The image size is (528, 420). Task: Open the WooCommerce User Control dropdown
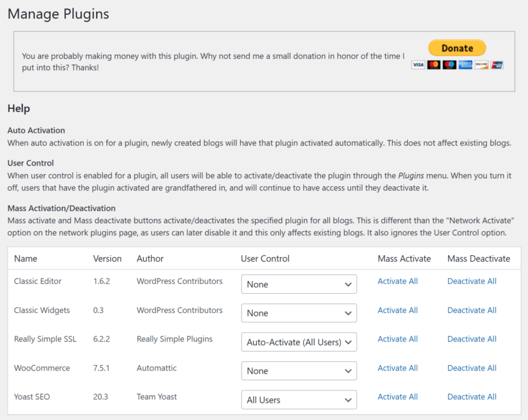299,371
